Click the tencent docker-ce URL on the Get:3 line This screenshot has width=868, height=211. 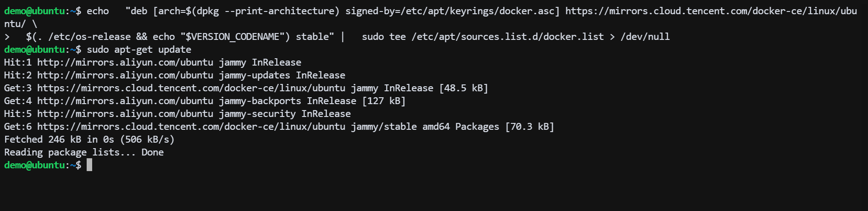pos(191,88)
